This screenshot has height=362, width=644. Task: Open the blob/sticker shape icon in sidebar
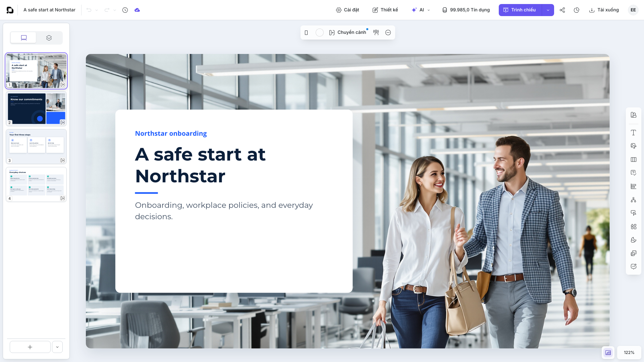(633, 240)
